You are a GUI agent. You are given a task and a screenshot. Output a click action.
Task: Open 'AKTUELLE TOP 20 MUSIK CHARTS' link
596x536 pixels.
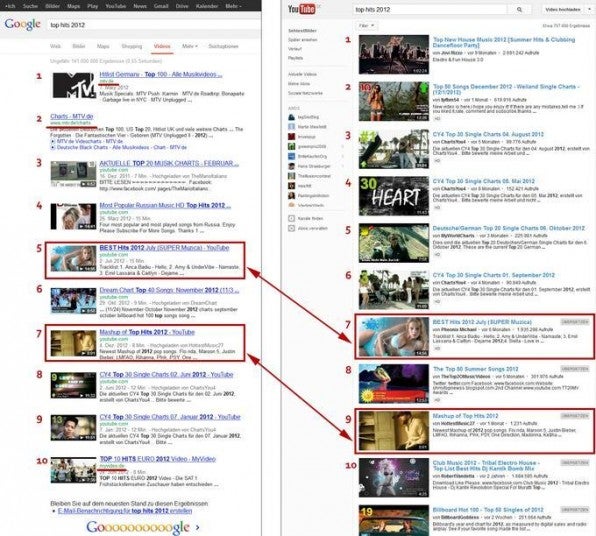[x=169, y=163]
